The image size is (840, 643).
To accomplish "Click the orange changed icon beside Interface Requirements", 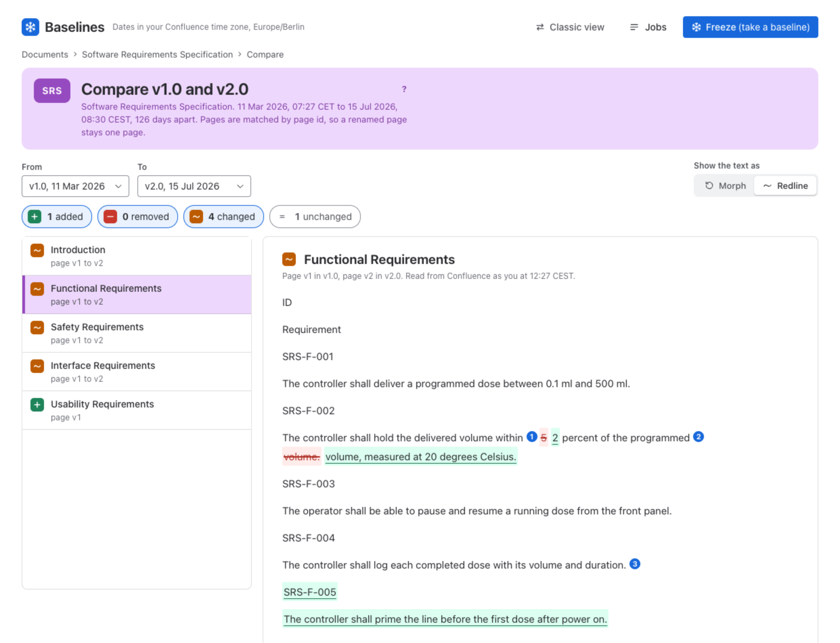I will click(37, 366).
